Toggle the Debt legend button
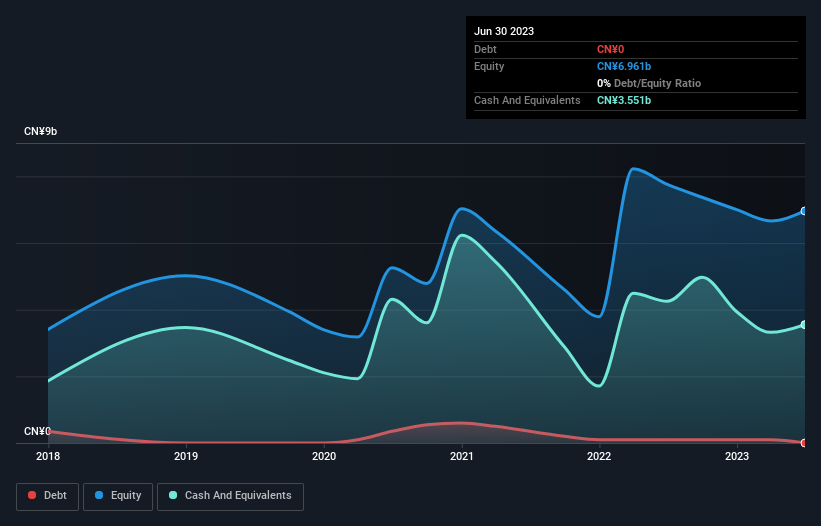 click(x=48, y=496)
